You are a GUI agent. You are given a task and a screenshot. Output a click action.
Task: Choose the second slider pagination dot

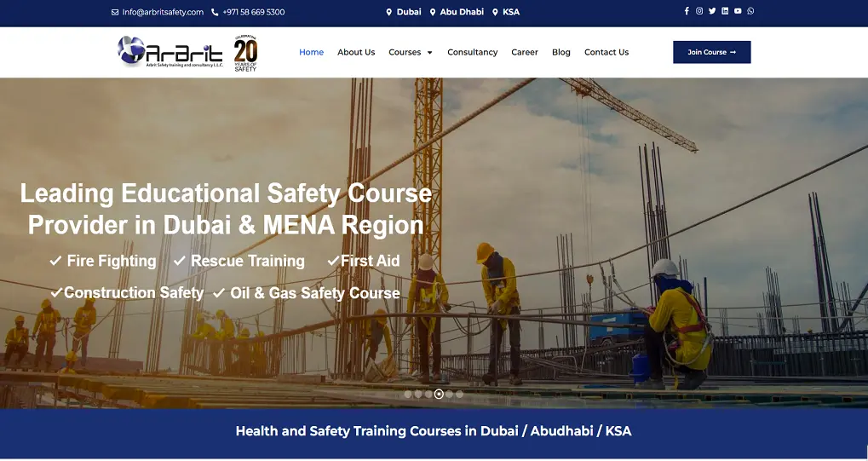tap(418, 394)
